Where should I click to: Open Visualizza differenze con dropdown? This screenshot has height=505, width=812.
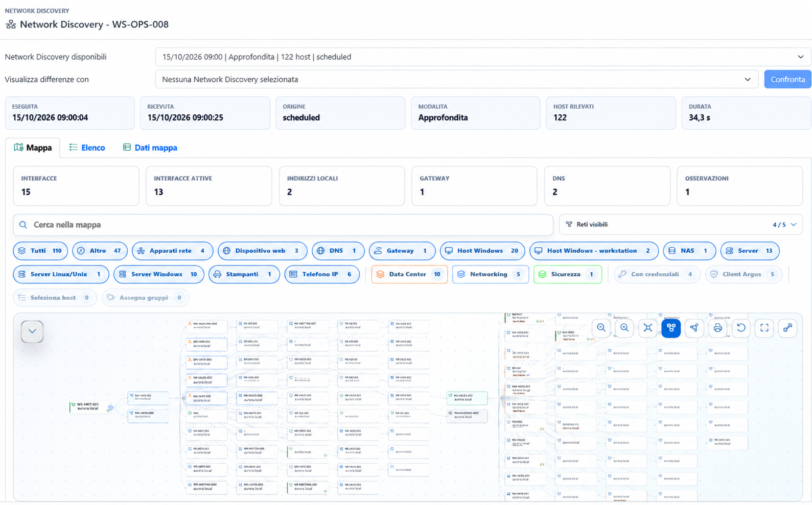pyautogui.click(x=457, y=79)
